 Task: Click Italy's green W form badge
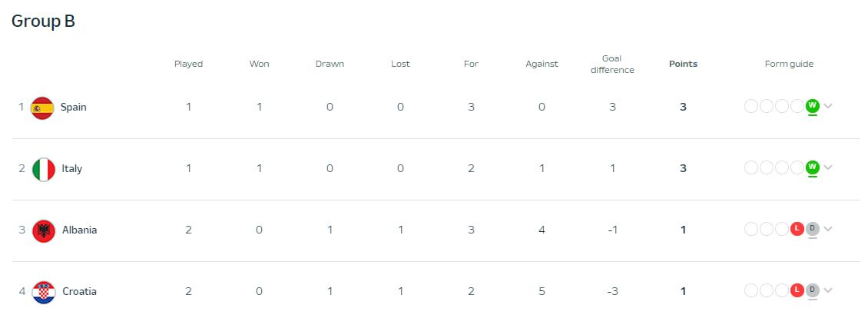pyautogui.click(x=813, y=167)
